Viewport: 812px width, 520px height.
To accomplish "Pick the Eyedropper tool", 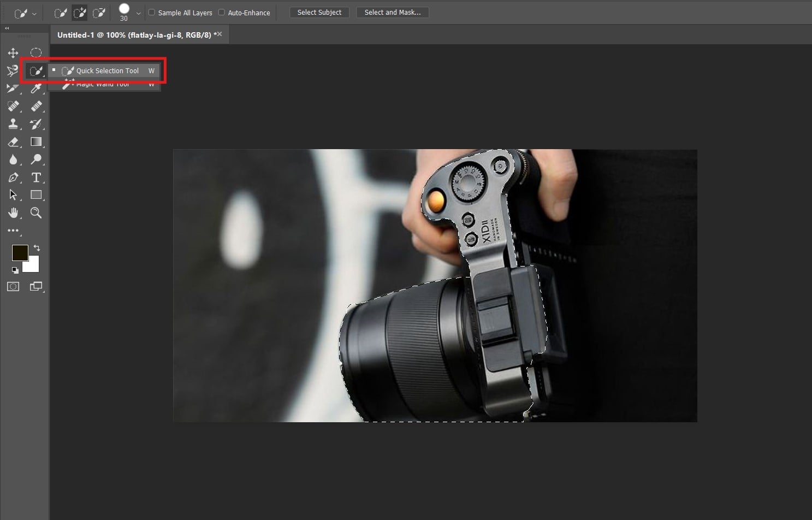I will point(36,88).
